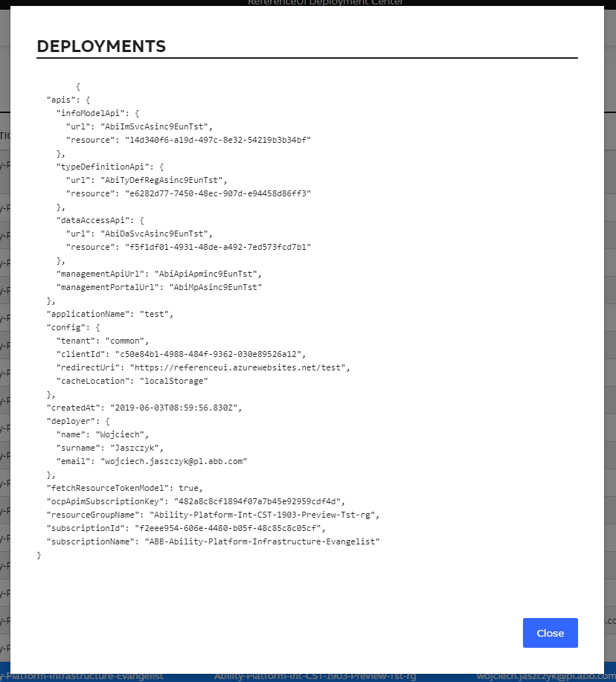
Task: Click the DEPLOYMENTS heading
Action: 101,47
